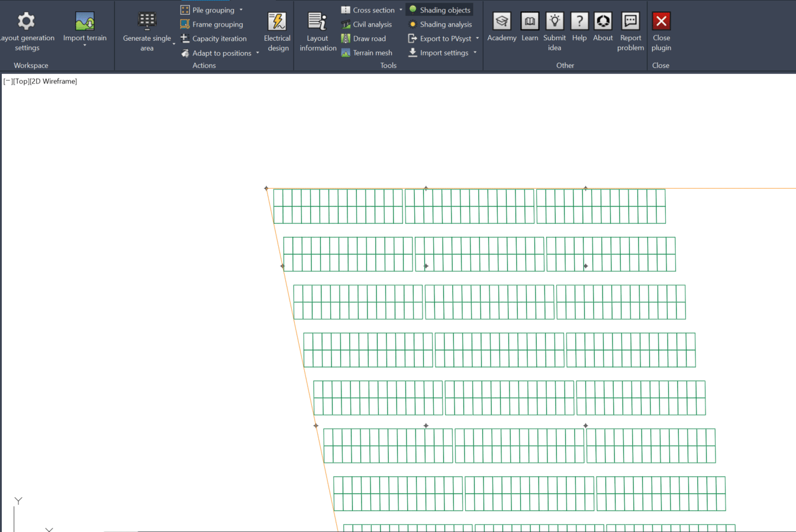Close the plugin with red X
The image size is (796, 532).
(x=661, y=22)
